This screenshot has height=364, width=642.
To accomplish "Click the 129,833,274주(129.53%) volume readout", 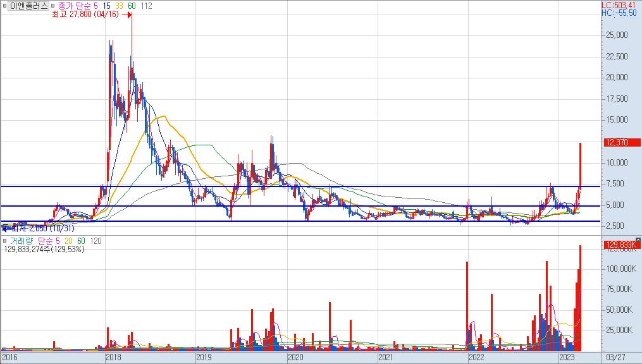I will click(x=44, y=248).
